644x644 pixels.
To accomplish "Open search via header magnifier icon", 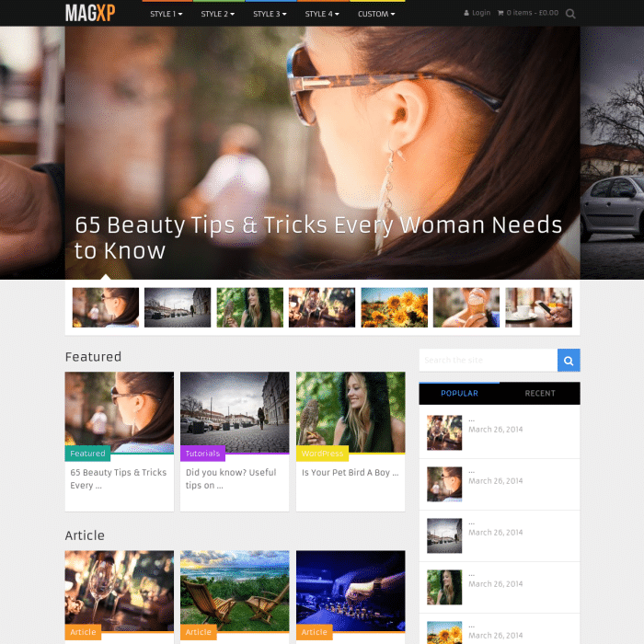I will (570, 14).
